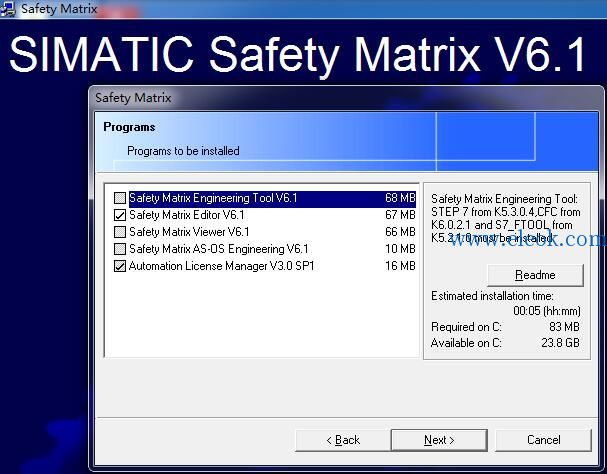Click the Engineering Tool requirements description text
Viewport: 607px width, 474px height.
(506, 218)
